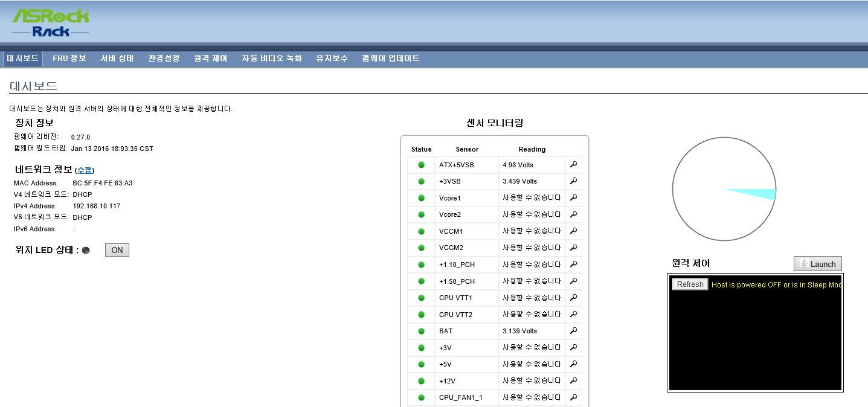Click the Sensor column header
868x407 pixels.
coord(467,149)
